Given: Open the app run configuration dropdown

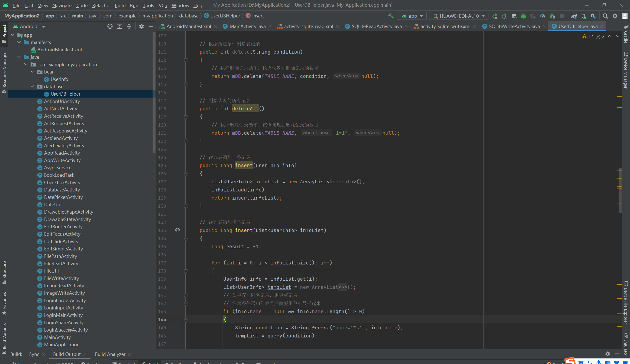Looking at the screenshot, I should (x=412, y=16).
